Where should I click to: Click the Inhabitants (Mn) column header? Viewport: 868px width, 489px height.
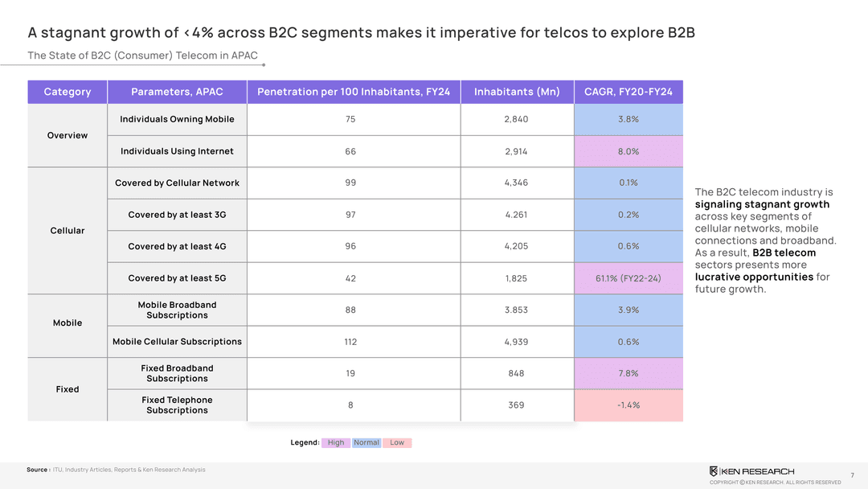coord(517,92)
